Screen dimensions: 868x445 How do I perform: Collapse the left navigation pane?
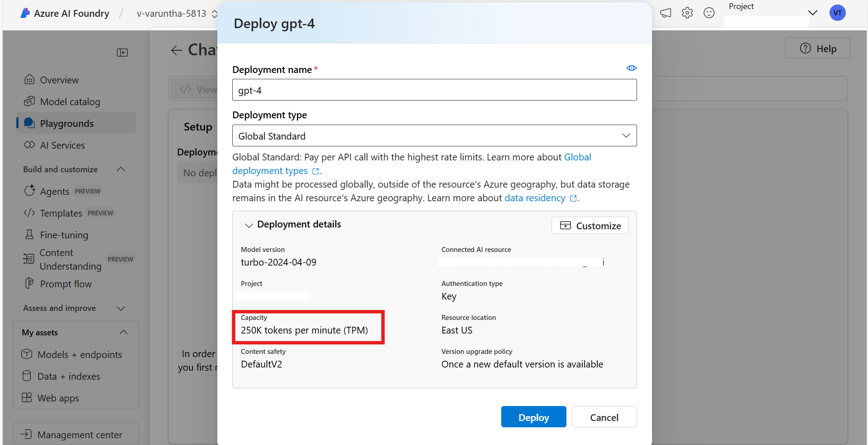[x=122, y=53]
